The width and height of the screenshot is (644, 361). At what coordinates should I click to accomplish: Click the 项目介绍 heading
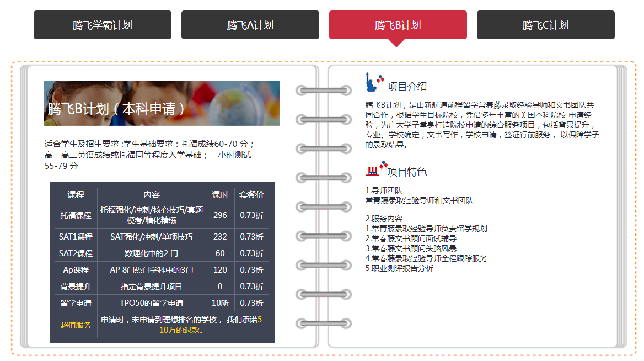click(407, 86)
